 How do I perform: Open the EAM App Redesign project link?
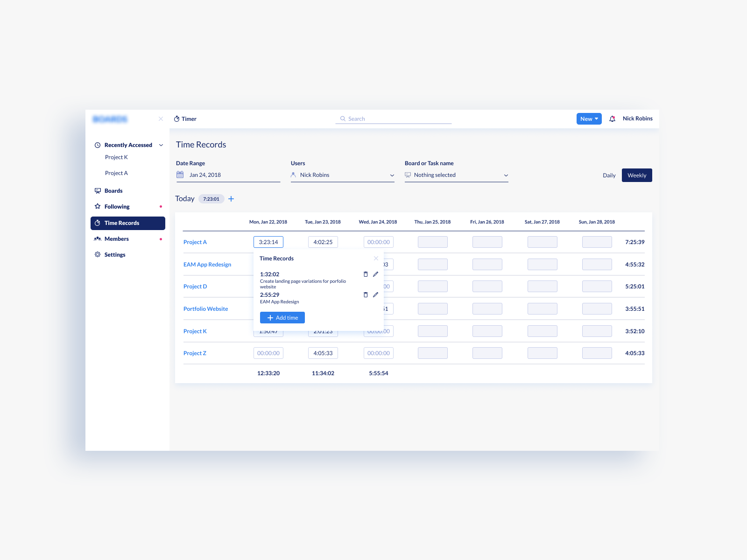coord(207,264)
